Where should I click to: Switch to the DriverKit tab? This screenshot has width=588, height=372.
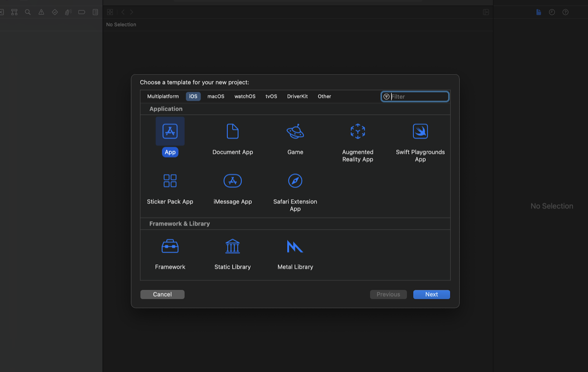pos(297,96)
